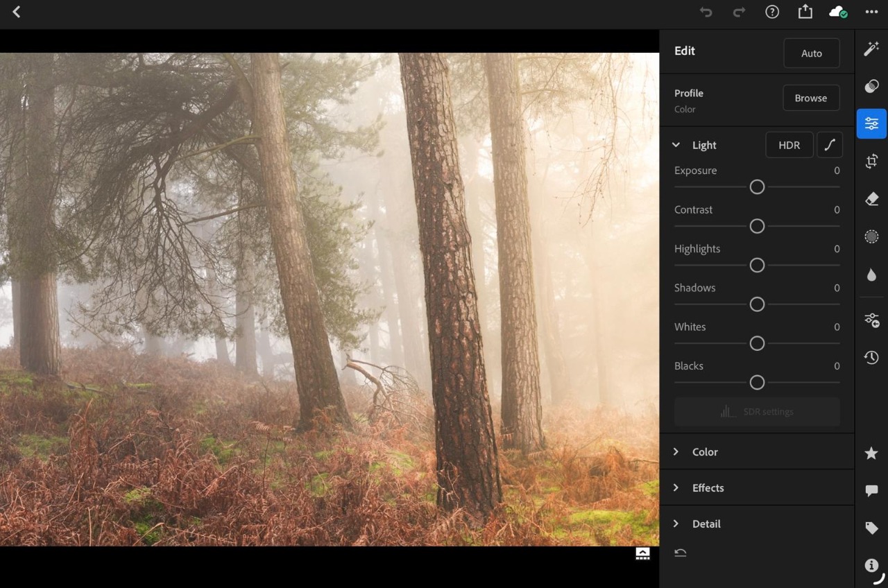888x588 pixels.
Task: Click the cloud sync status icon
Action: (x=838, y=12)
